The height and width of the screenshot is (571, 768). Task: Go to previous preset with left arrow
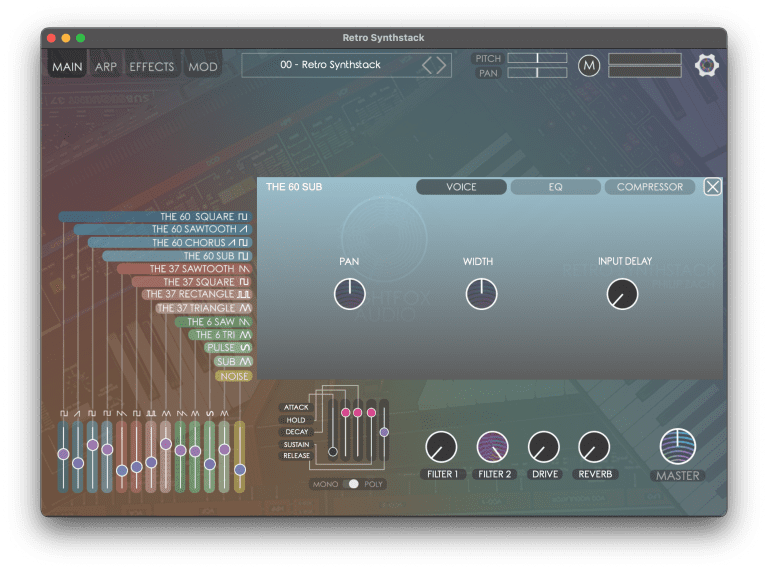click(427, 66)
